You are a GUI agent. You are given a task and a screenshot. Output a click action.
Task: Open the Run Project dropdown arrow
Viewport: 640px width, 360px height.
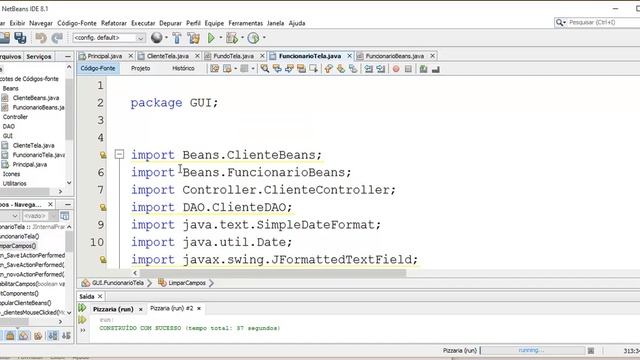221,38
